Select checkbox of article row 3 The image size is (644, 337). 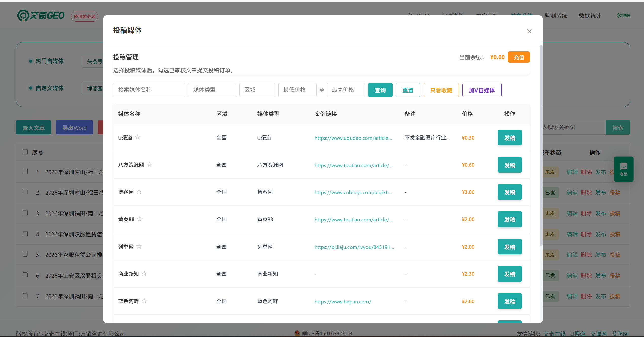[25, 213]
